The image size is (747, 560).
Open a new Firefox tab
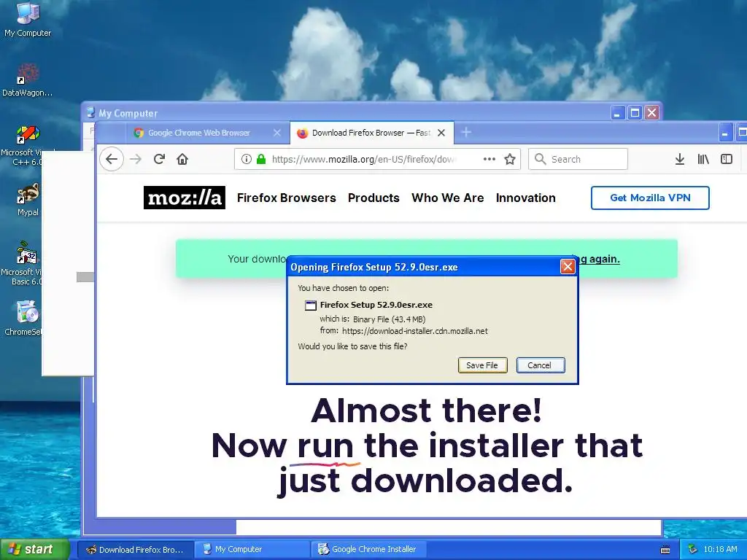[x=466, y=133]
